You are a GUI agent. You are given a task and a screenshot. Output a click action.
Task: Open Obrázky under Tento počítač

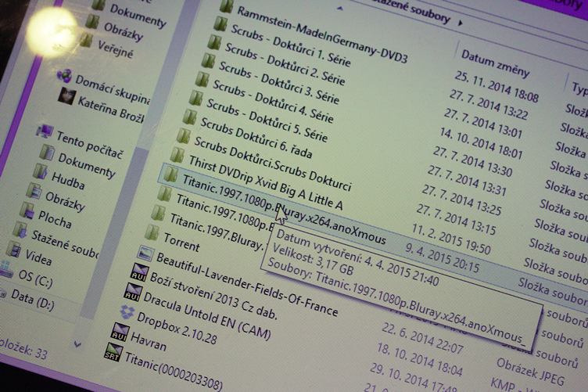coord(65,201)
